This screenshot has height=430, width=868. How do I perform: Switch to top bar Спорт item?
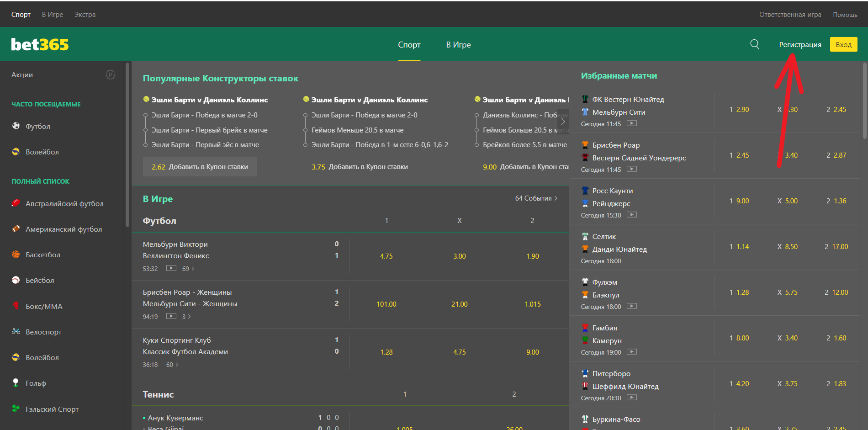pyautogui.click(x=21, y=15)
